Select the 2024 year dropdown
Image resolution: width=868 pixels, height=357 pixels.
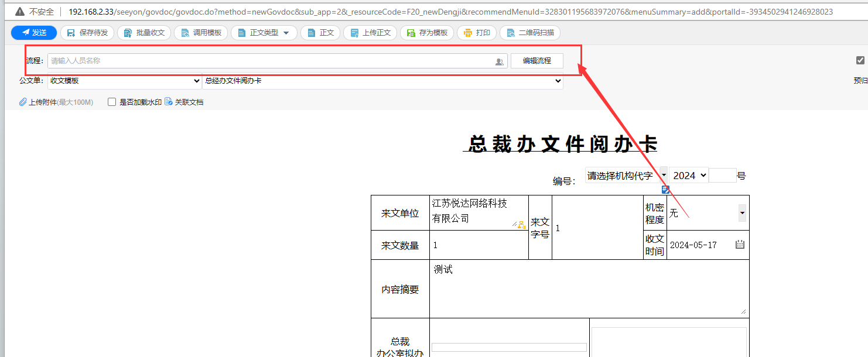point(688,175)
